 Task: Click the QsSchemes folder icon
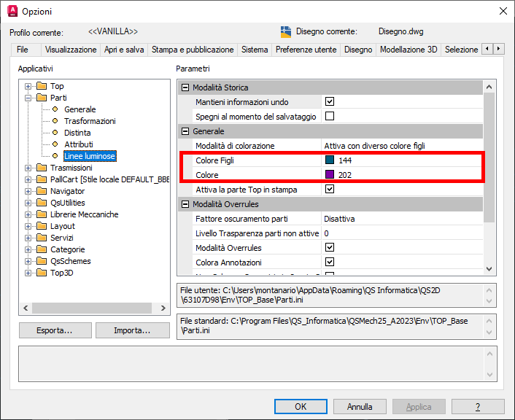tap(42, 261)
